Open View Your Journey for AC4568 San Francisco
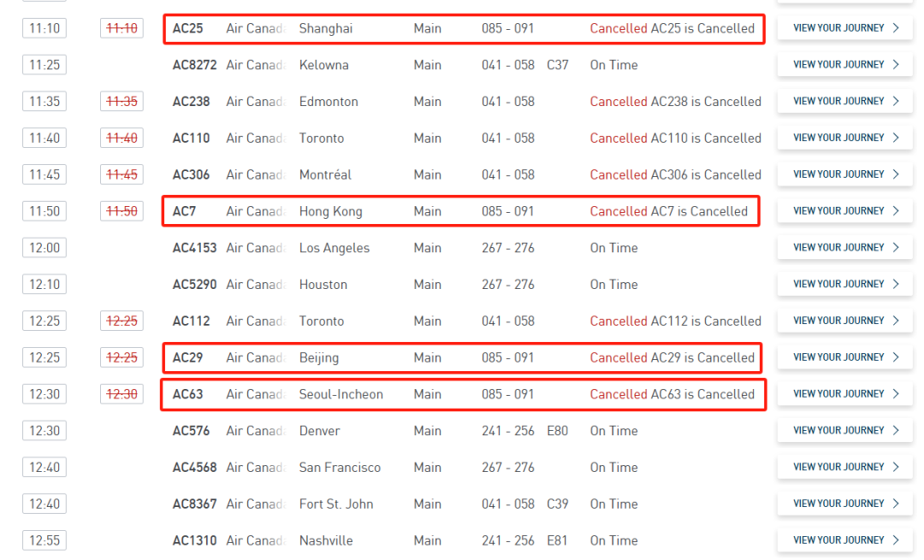 pyautogui.click(x=844, y=467)
